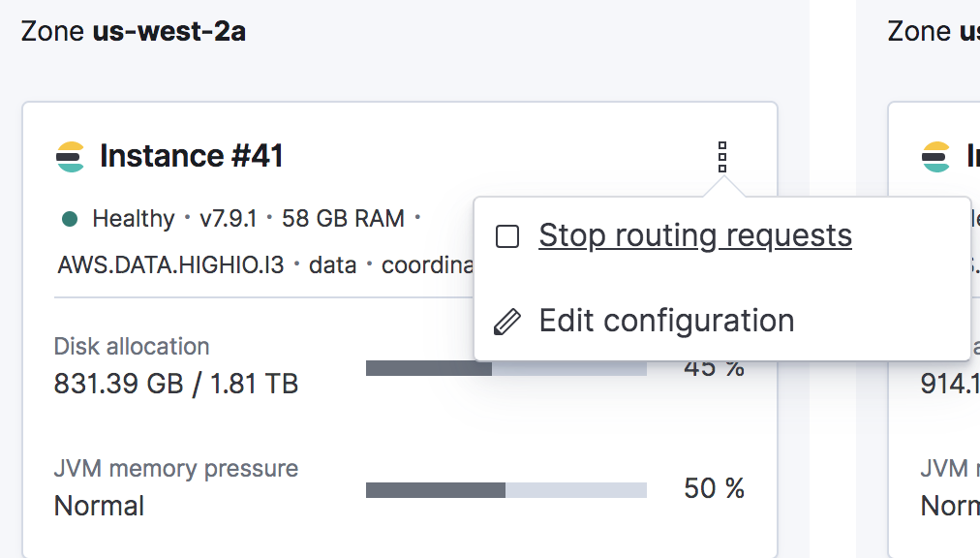Click the 831.39 GB / 1.81 TB value
This screenshot has height=558, width=980.
tap(176, 385)
